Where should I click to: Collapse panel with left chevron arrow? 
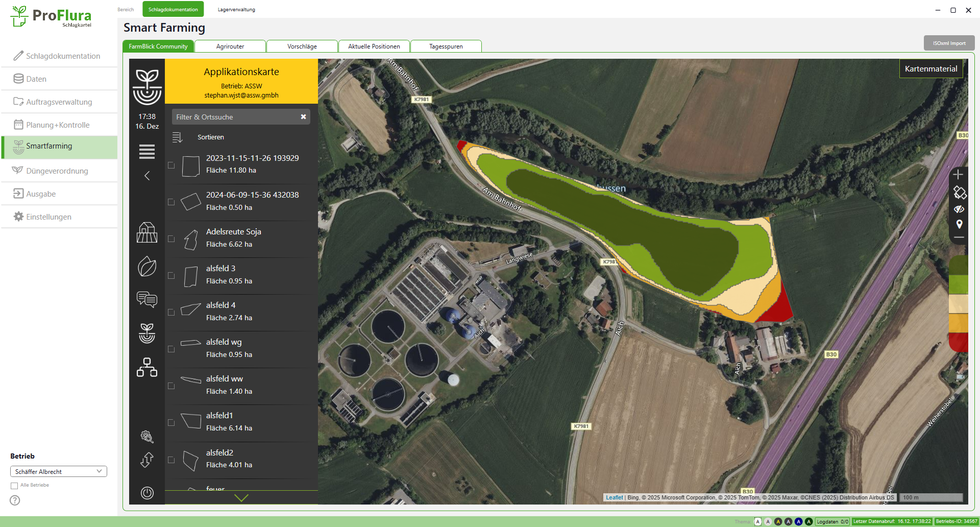[x=147, y=176]
